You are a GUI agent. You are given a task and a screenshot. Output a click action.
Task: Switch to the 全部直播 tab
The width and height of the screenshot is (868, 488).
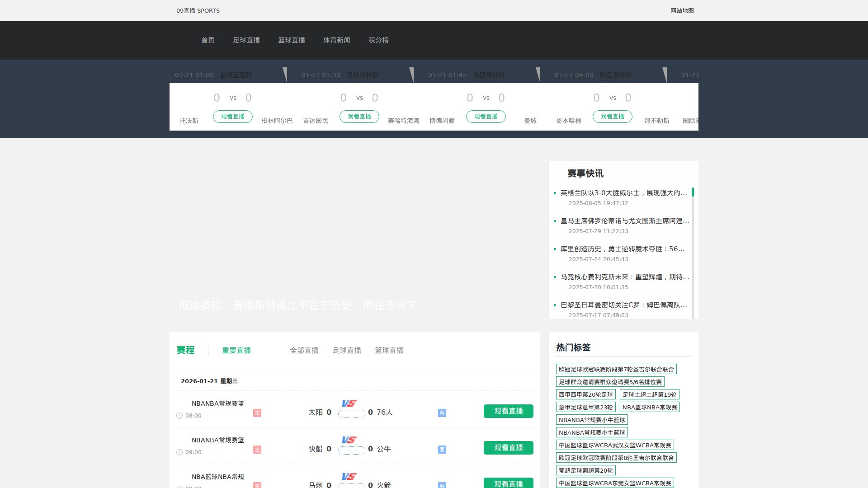pos(304,350)
